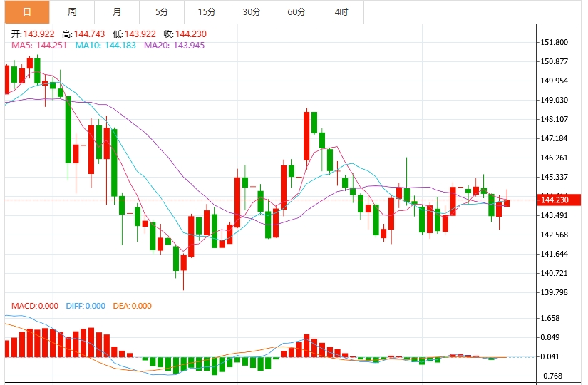Click the last red candlestick on the chart
Viewport: 588px width, 385px height.
point(507,203)
